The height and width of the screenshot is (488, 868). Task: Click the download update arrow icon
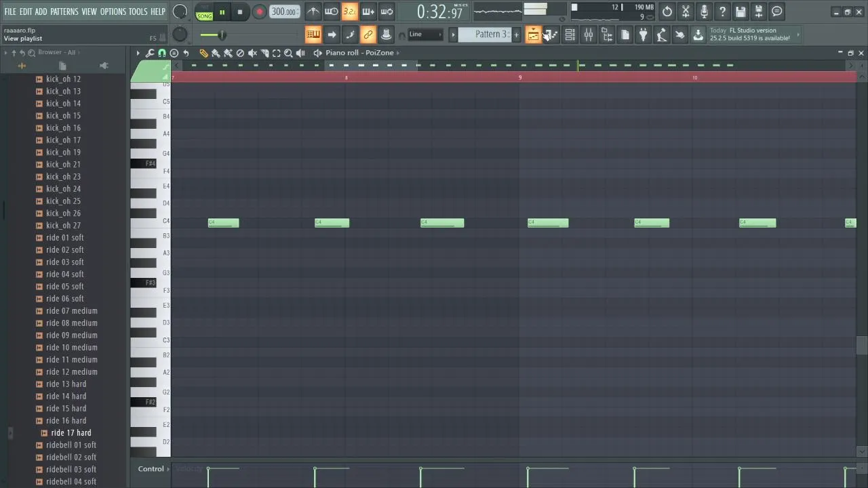(698, 35)
